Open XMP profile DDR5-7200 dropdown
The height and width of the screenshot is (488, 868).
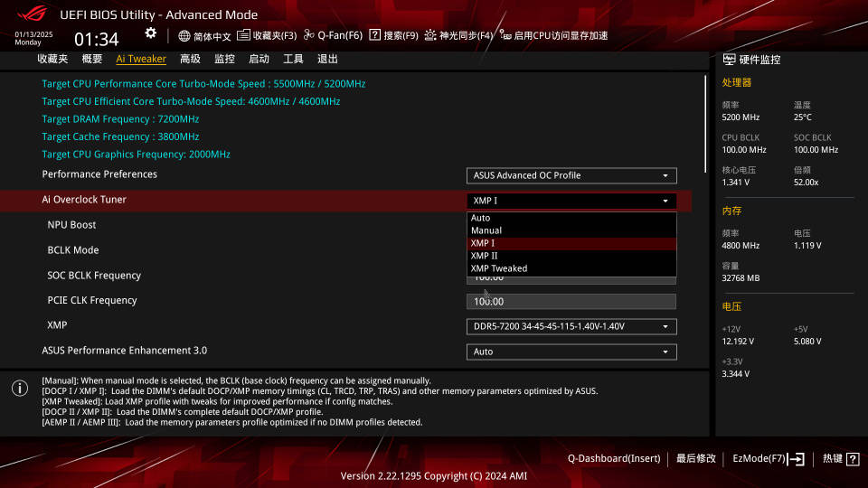pos(571,326)
